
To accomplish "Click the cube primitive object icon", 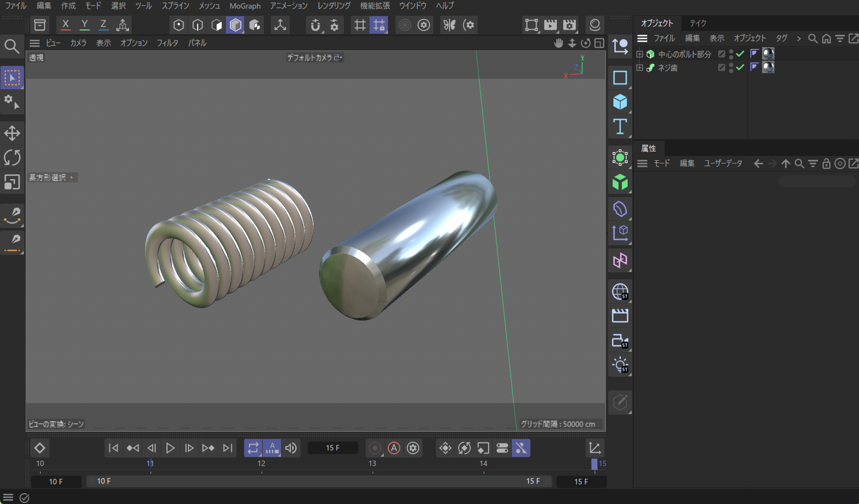I will tap(620, 102).
